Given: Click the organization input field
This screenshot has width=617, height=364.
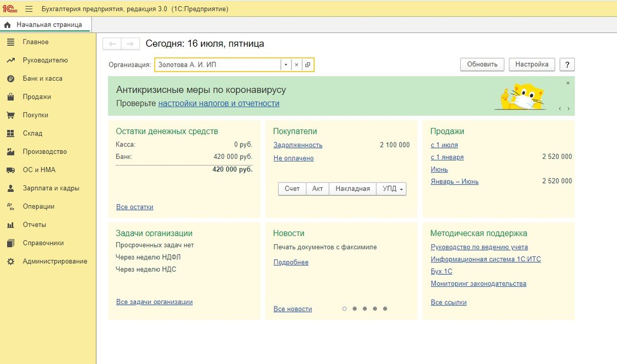Looking at the screenshot, I should click(217, 65).
